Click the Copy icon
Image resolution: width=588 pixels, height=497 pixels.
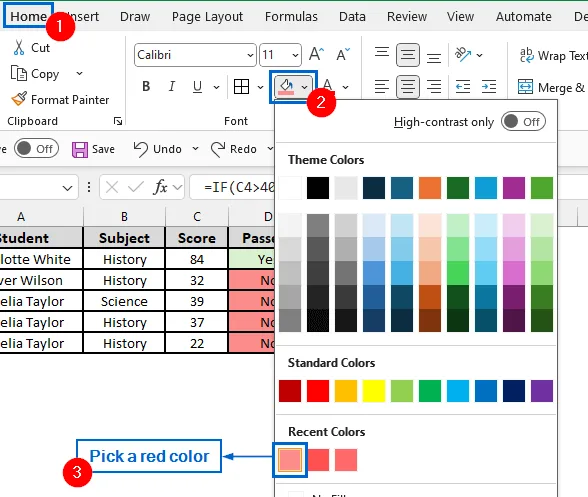coord(19,74)
